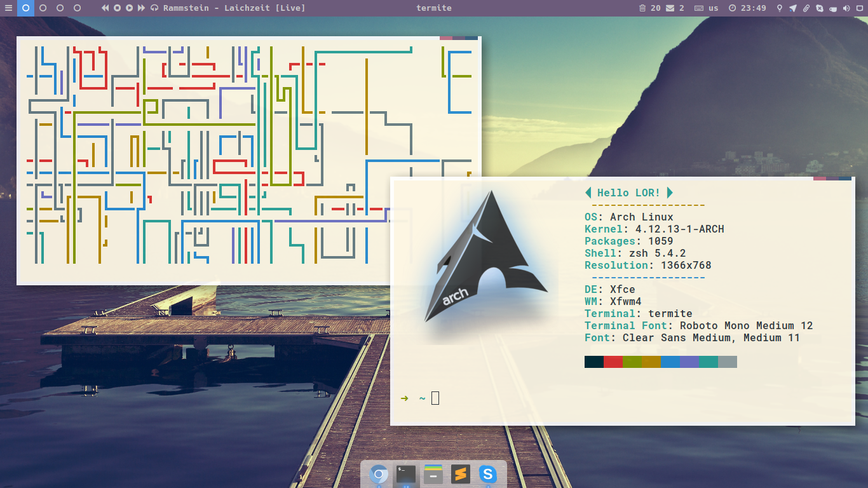Viewport: 868px width, 488px height.
Task: Click the Hello LOR! header text
Action: tap(628, 193)
